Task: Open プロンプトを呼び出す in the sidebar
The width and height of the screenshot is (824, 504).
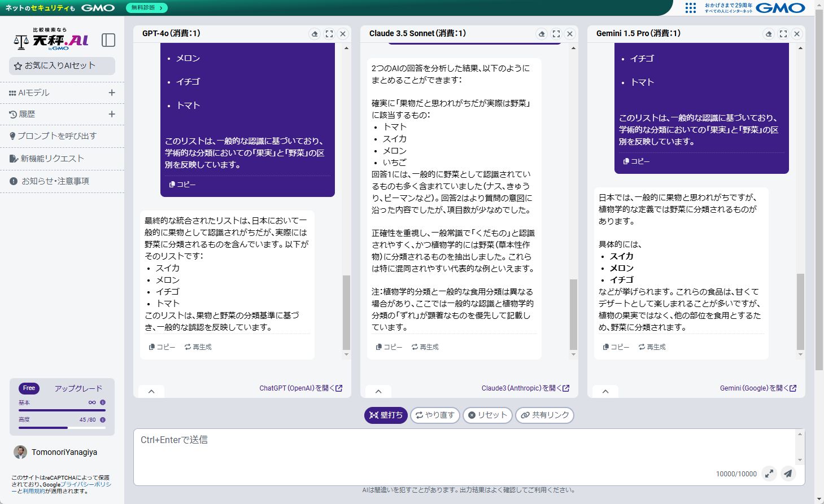Action: (54, 136)
